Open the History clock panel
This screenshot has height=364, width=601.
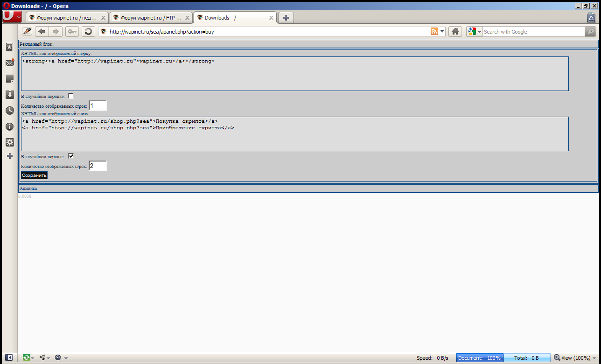coord(9,111)
